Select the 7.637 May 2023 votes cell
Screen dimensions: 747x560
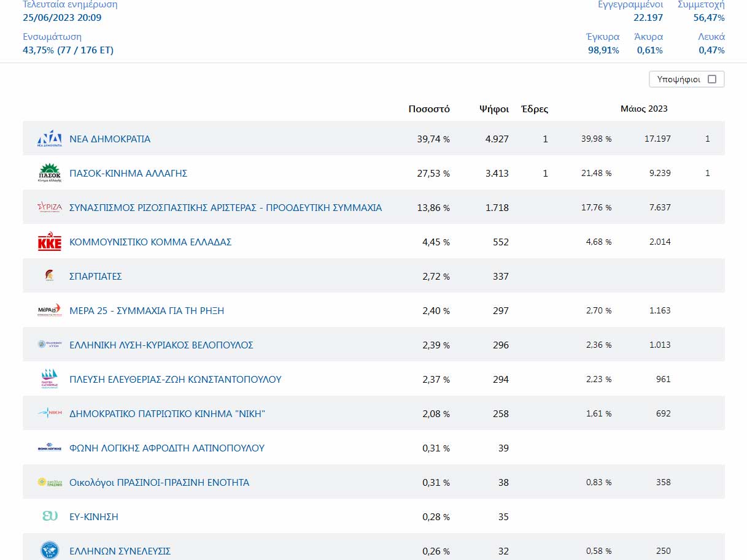pos(660,208)
